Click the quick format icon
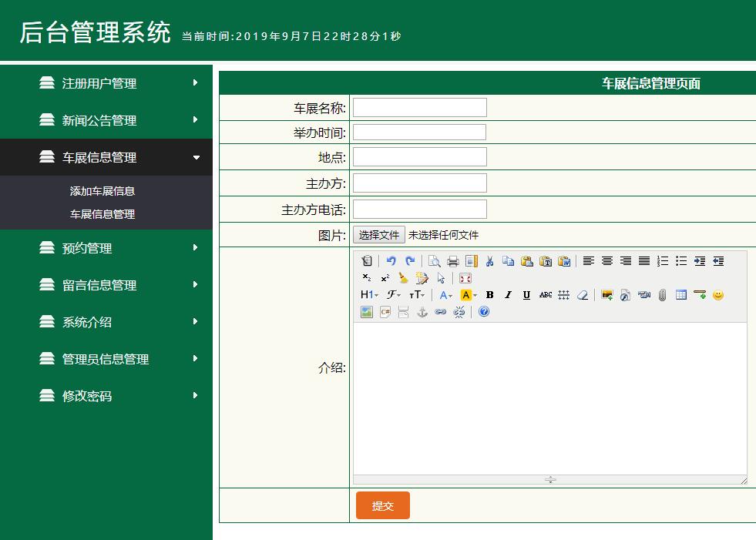 [x=422, y=278]
